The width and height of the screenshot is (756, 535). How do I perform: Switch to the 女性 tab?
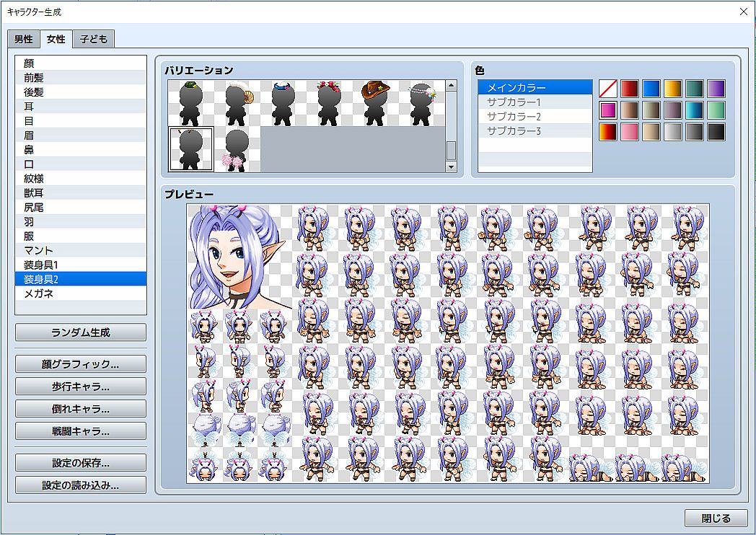56,39
